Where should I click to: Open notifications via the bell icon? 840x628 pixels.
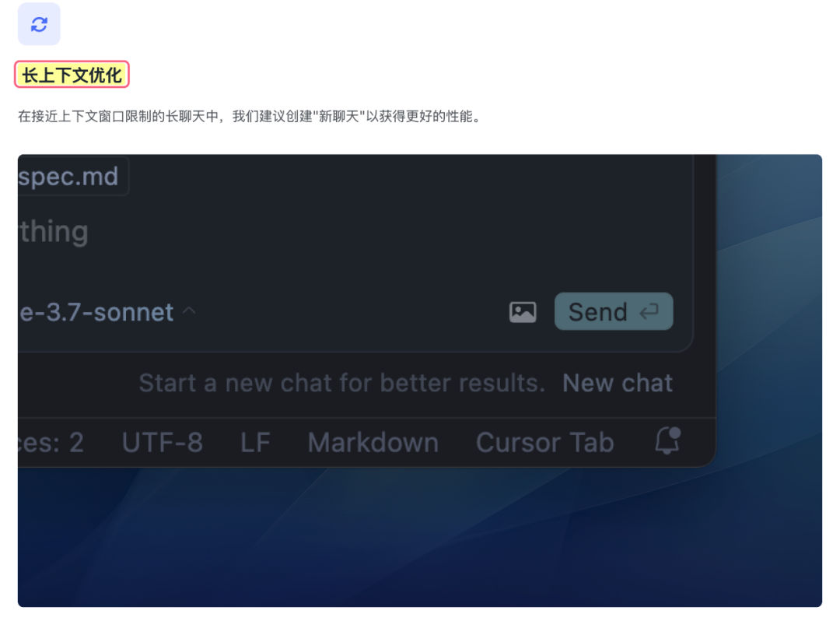click(x=667, y=441)
